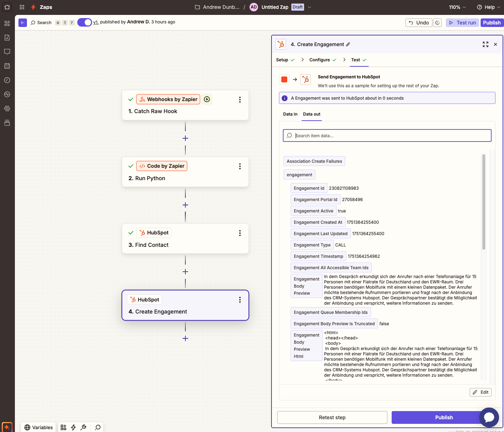
Task: Click the Retest step button
Action: coord(332,417)
